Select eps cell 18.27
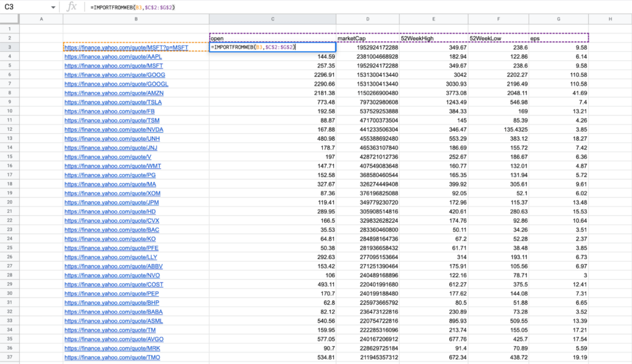Image resolution: width=632 pixels, height=364 pixels. tap(559, 139)
